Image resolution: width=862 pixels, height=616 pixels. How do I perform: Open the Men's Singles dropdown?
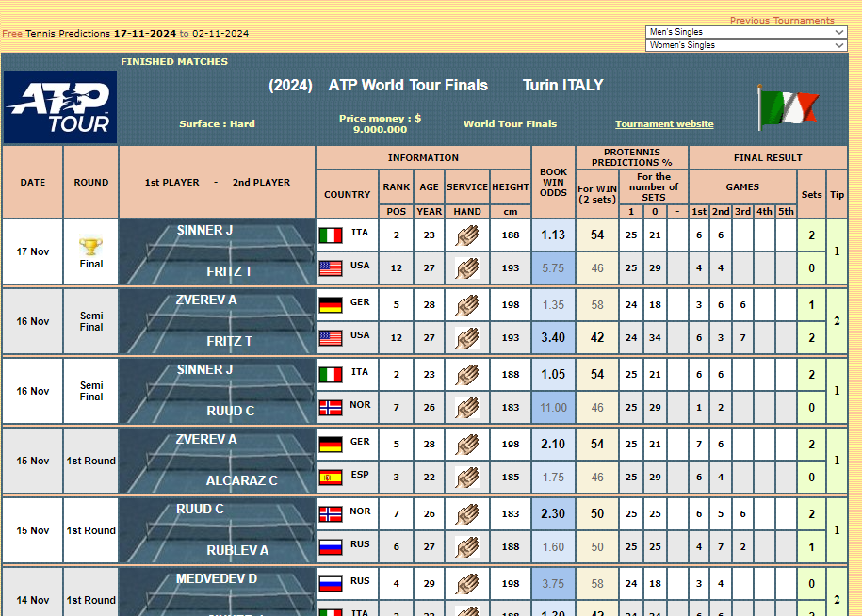point(746,32)
